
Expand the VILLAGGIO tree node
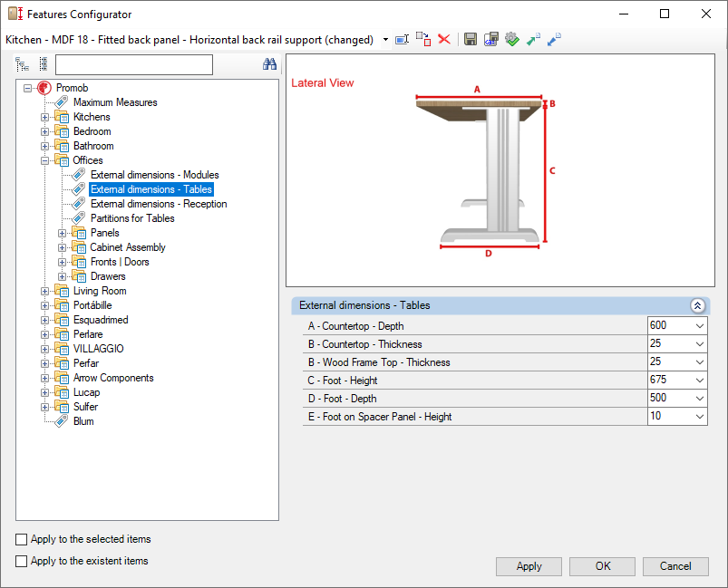pos(45,349)
